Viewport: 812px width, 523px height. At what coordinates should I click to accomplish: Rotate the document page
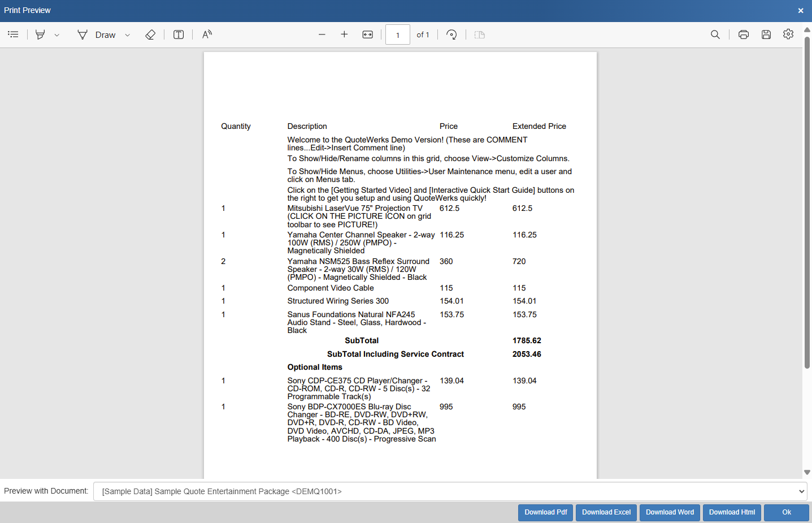click(x=451, y=34)
